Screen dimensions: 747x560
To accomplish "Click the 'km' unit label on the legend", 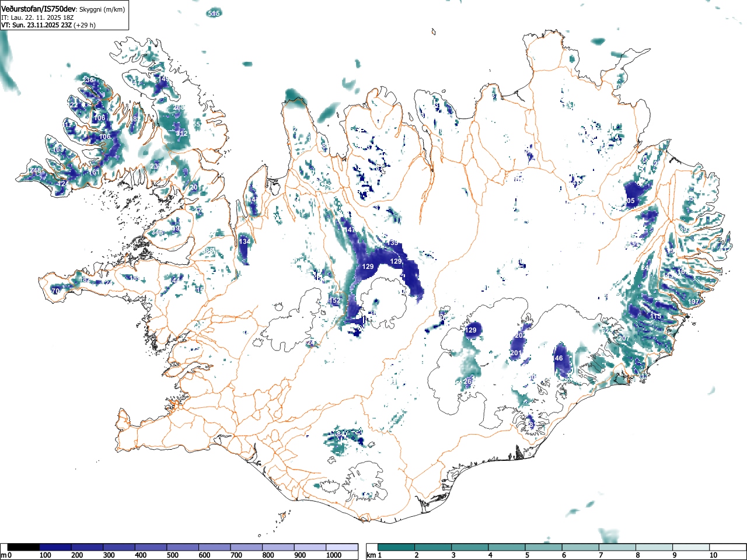I will click(x=371, y=555).
